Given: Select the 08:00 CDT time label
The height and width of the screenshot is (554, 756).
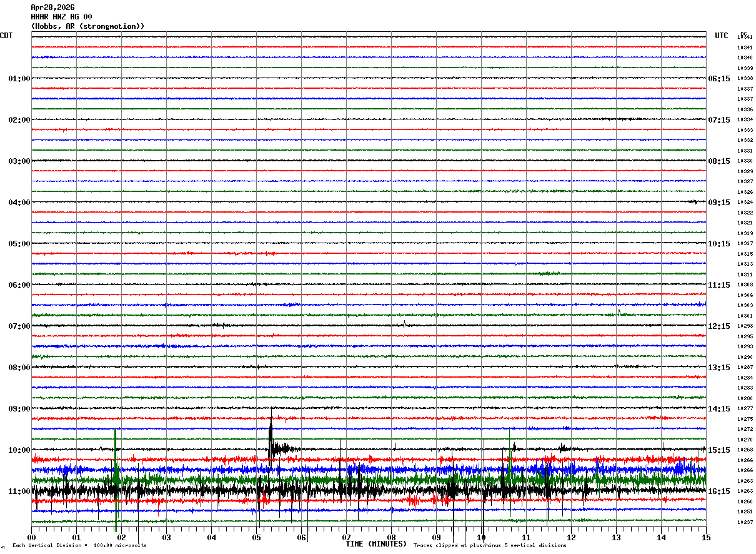Looking at the screenshot, I should pos(19,368).
